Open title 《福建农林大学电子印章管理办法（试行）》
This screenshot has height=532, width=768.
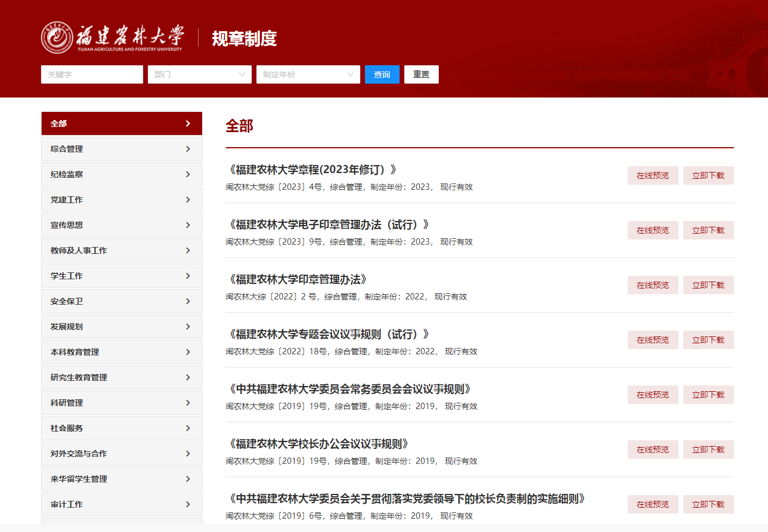click(x=329, y=224)
